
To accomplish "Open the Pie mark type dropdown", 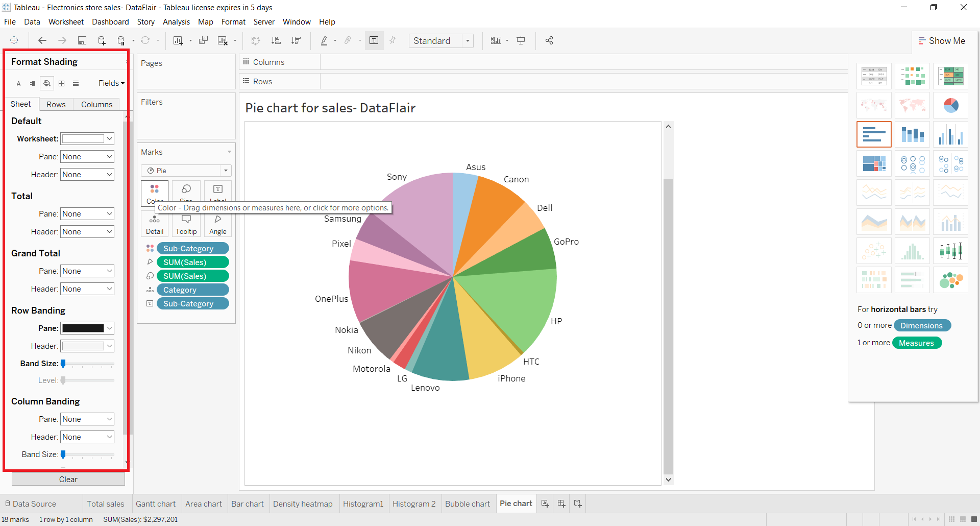I will pos(186,171).
